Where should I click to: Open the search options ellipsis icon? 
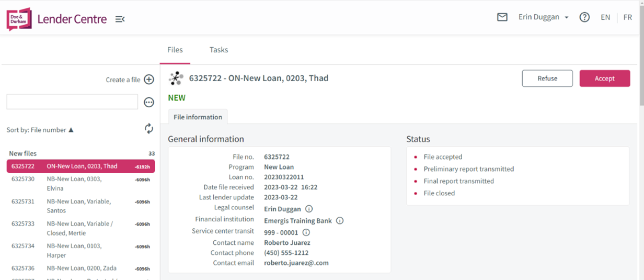pyautogui.click(x=149, y=102)
